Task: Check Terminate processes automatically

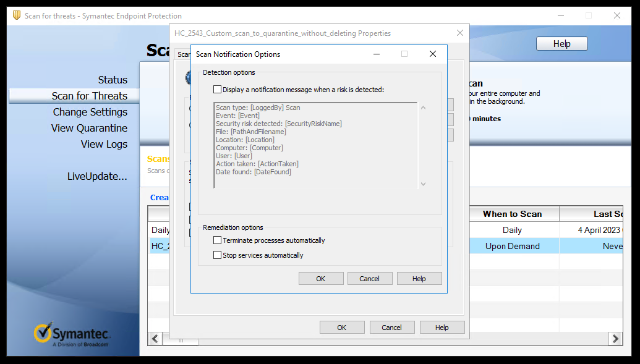Action: point(218,240)
